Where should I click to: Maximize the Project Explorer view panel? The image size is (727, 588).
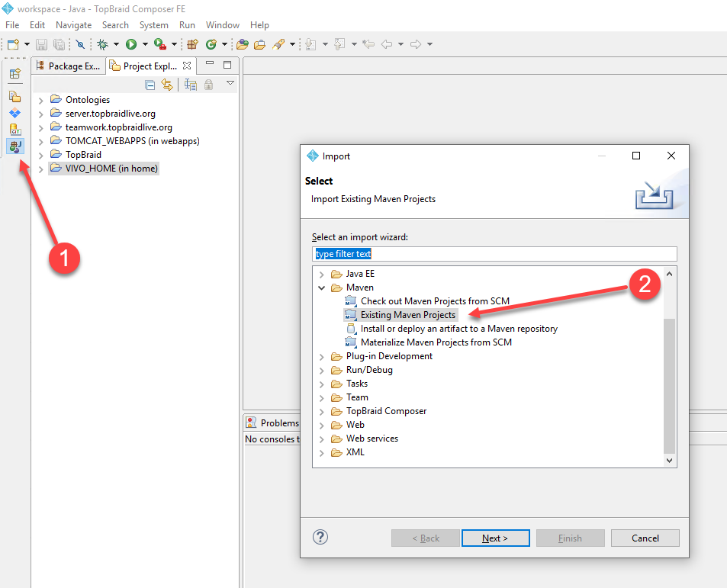[227, 64]
